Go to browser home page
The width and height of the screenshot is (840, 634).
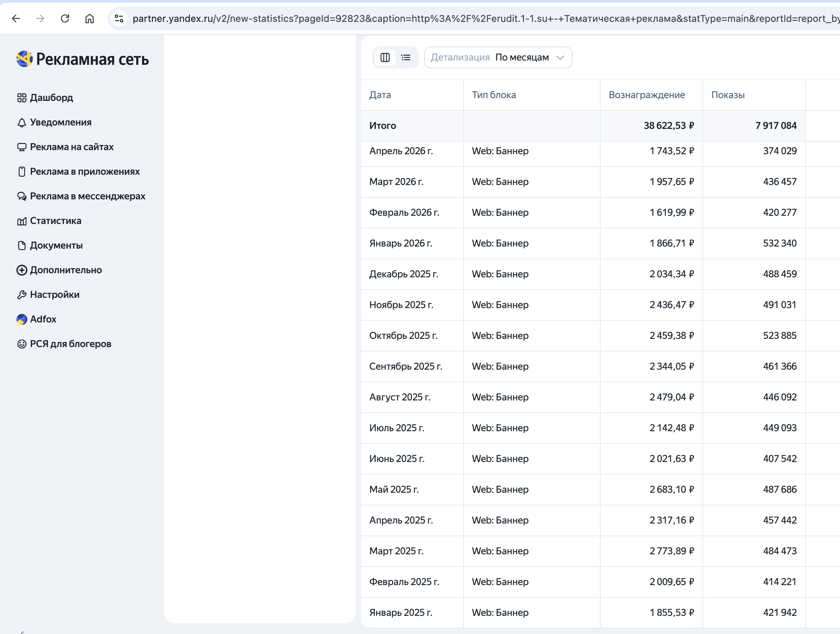90,18
